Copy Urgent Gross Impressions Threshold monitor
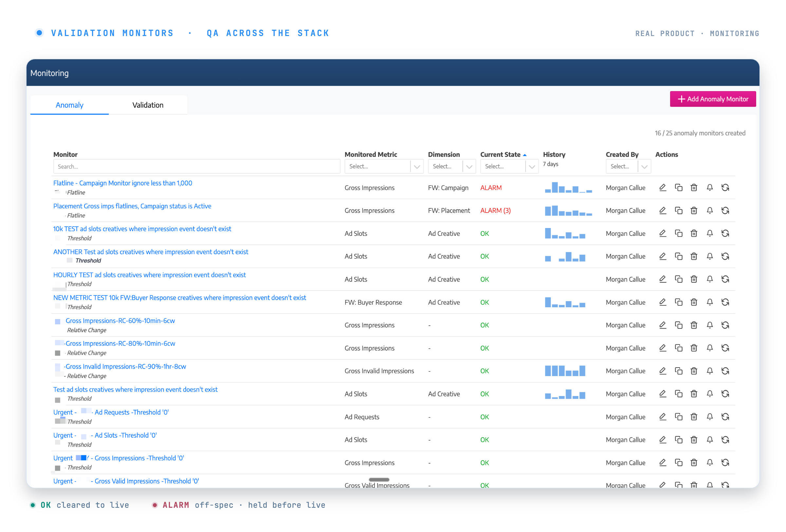The width and height of the screenshot is (786, 532). (x=679, y=463)
